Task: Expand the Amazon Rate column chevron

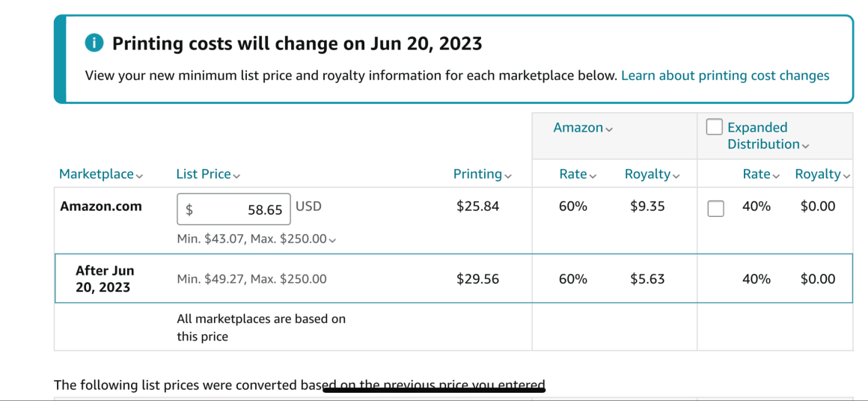Action: (x=593, y=176)
